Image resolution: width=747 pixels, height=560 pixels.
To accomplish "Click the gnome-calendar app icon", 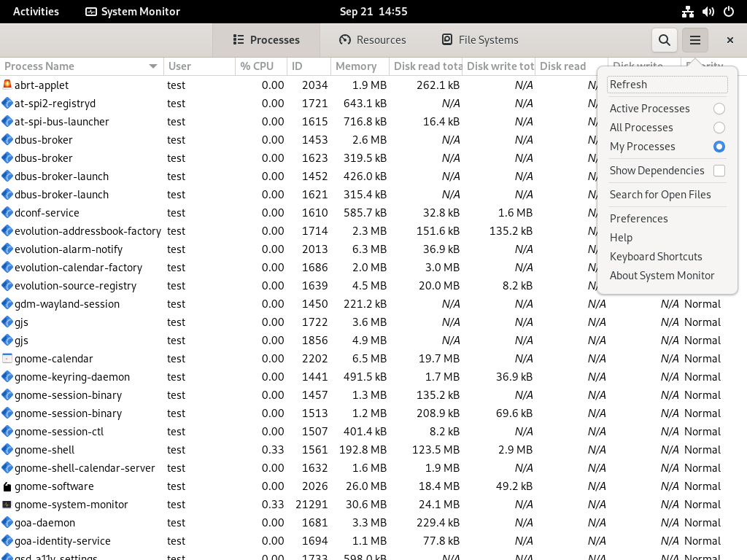I will tap(7, 359).
